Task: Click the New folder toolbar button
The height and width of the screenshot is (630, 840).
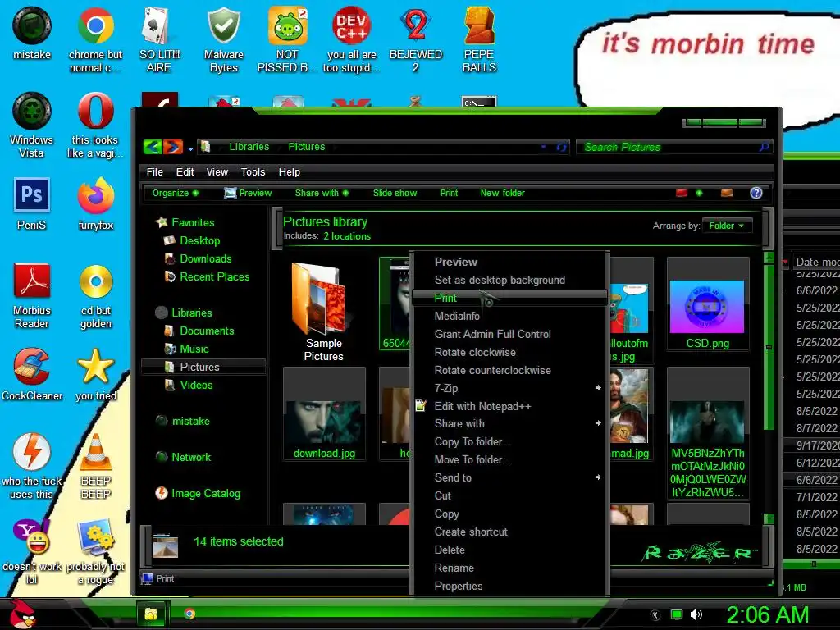Action: click(x=503, y=193)
